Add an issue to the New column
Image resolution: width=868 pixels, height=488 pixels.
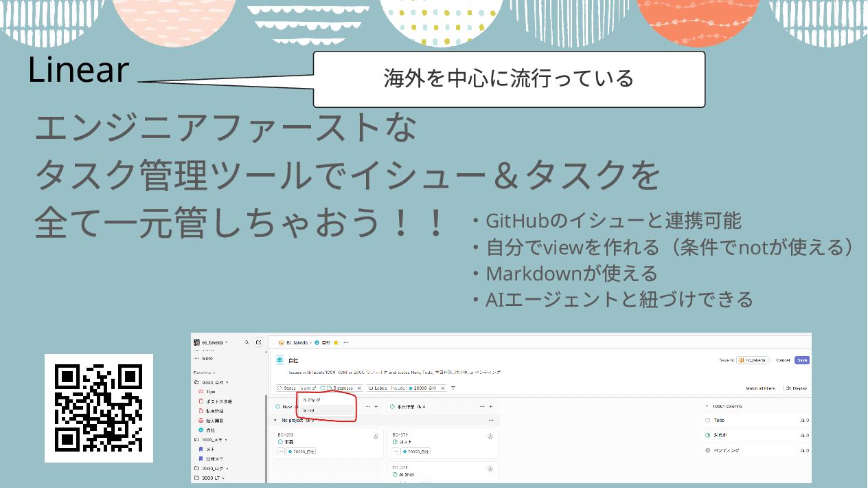[x=376, y=406]
